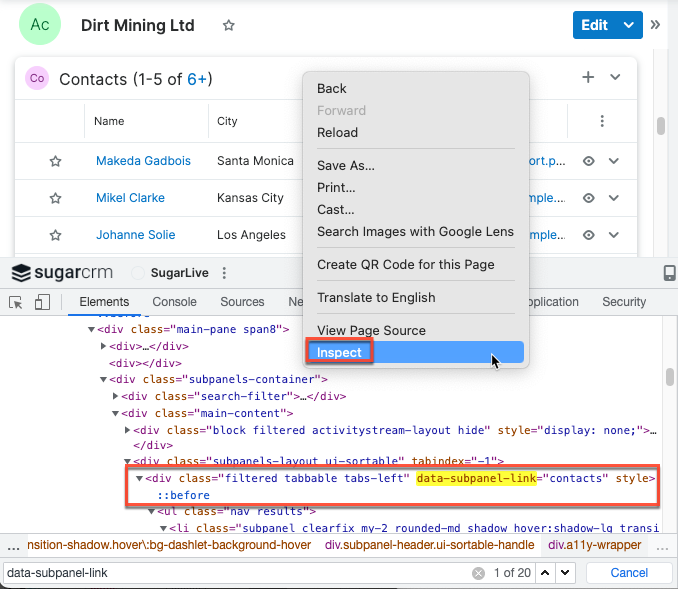Image resolution: width=678 pixels, height=589 pixels.
Task: Select div.a11y-wrapper breadcrumb
Action: tap(595, 545)
